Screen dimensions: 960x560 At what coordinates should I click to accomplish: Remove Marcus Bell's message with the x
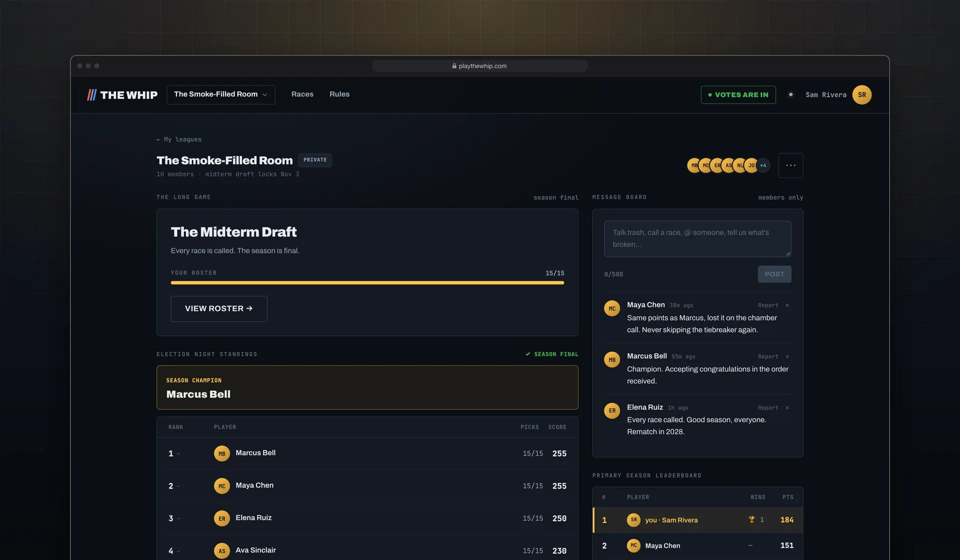(x=787, y=356)
